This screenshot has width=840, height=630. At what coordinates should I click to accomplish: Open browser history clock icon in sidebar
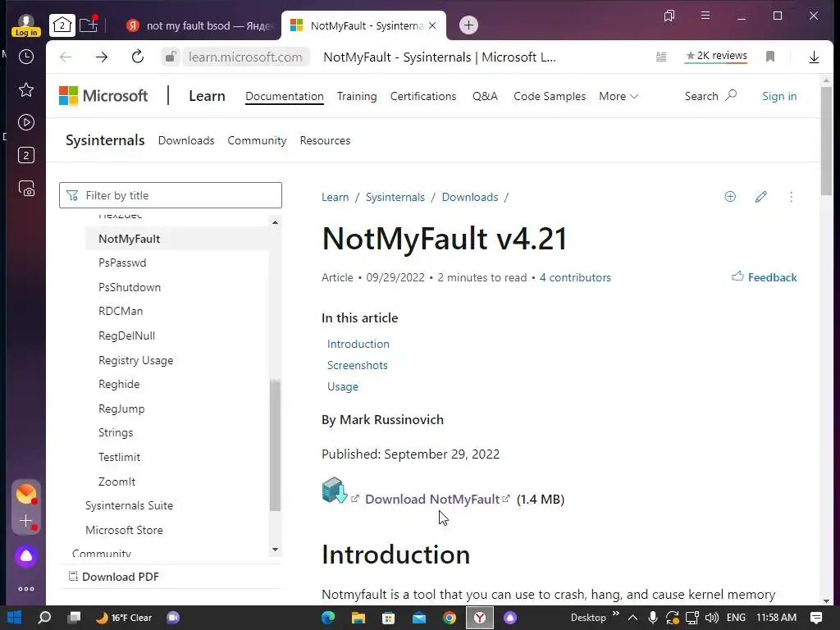pos(25,57)
